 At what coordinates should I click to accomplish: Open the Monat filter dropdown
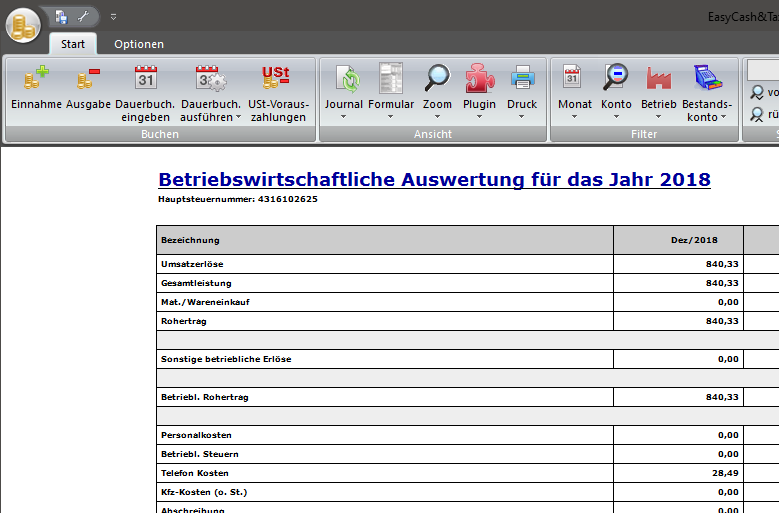click(x=574, y=116)
